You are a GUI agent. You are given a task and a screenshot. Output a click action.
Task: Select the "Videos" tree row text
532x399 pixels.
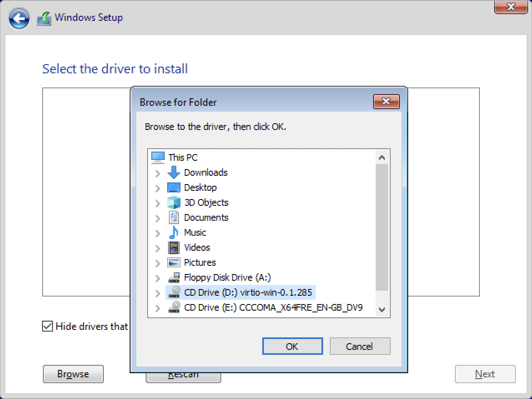[x=197, y=247]
